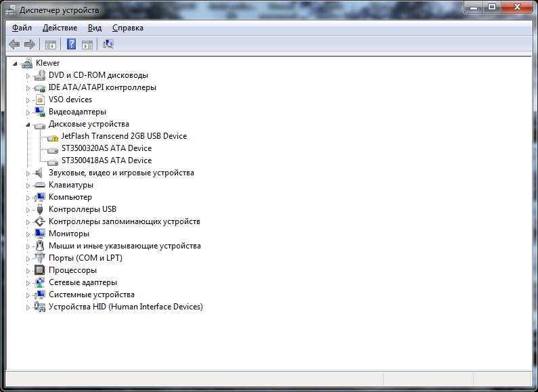Click the Компьютер category icon
This screenshot has height=392, width=538.
pyautogui.click(x=40, y=197)
